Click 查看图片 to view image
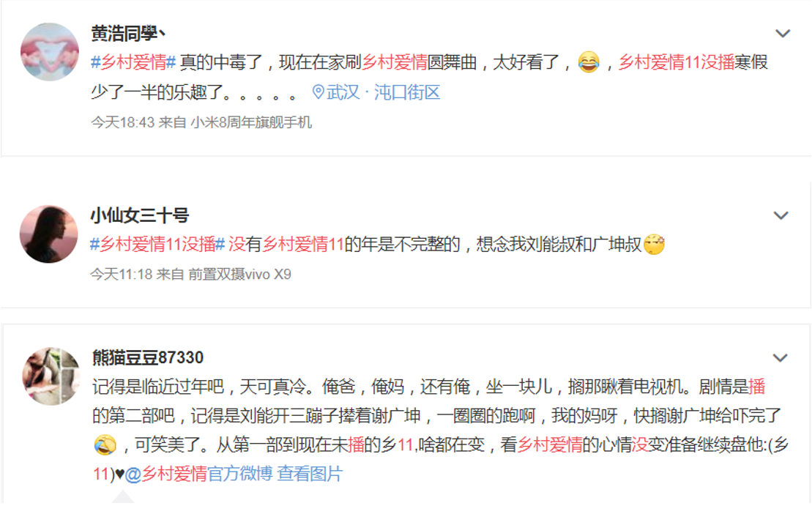 310,473
